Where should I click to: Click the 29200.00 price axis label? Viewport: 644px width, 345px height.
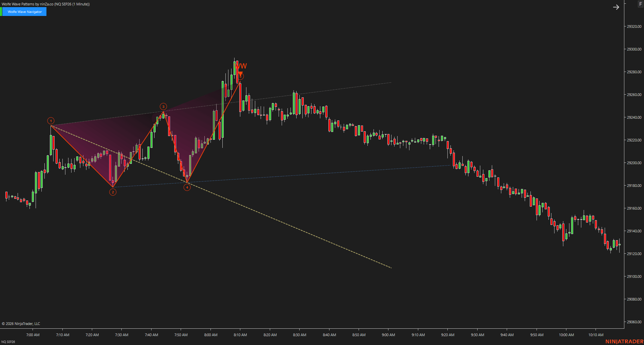(634, 163)
